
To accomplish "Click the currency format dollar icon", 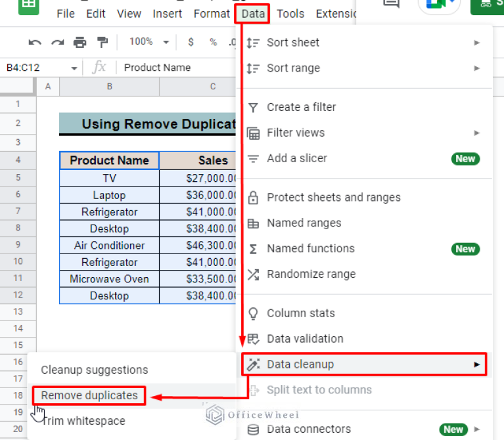I will pos(191,42).
